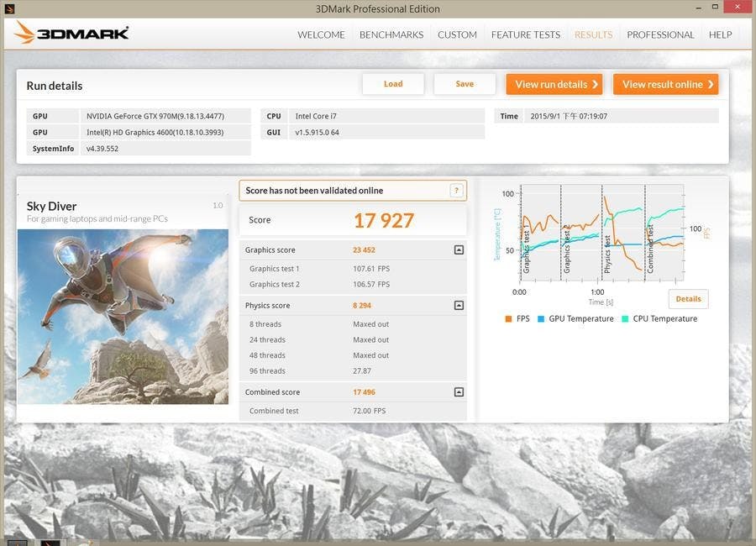Click the 3DMark logo in header
756x546 pixels.
pyautogui.click(x=71, y=34)
